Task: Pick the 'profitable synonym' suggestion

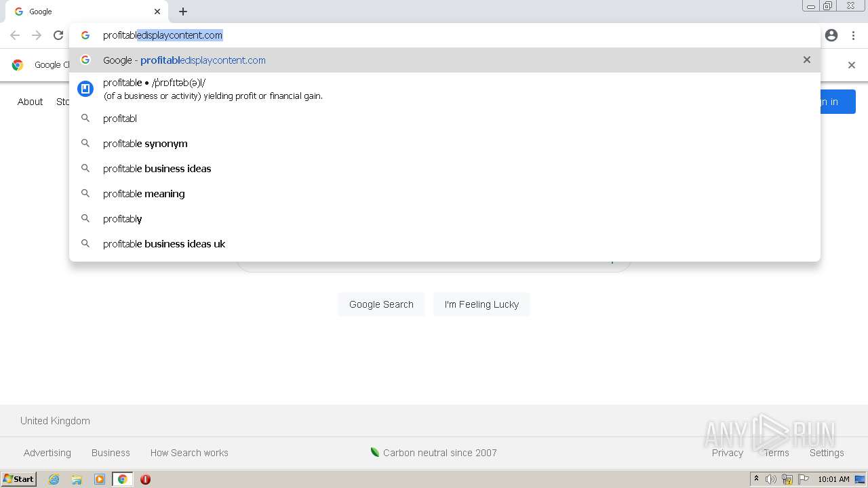Action: pyautogui.click(x=445, y=143)
